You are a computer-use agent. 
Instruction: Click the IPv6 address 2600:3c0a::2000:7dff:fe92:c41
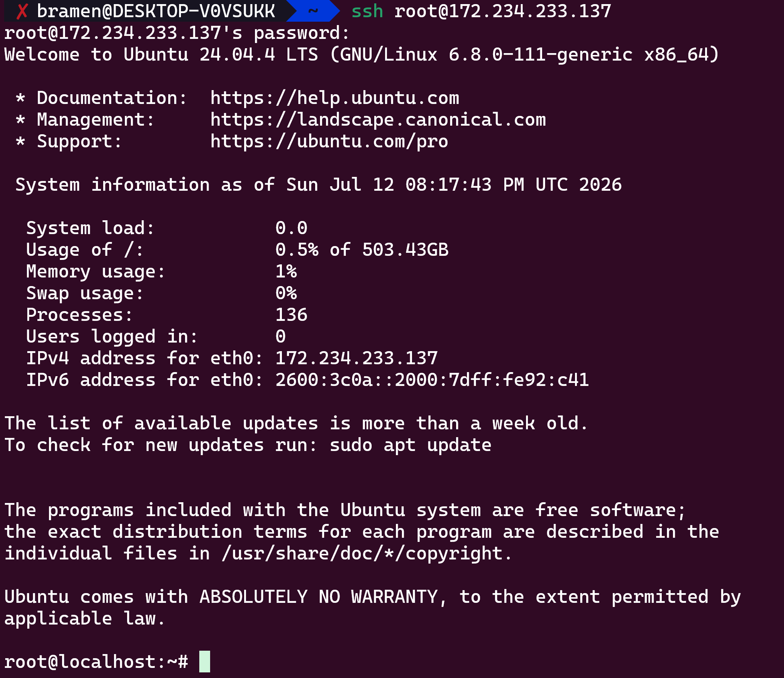(x=432, y=380)
